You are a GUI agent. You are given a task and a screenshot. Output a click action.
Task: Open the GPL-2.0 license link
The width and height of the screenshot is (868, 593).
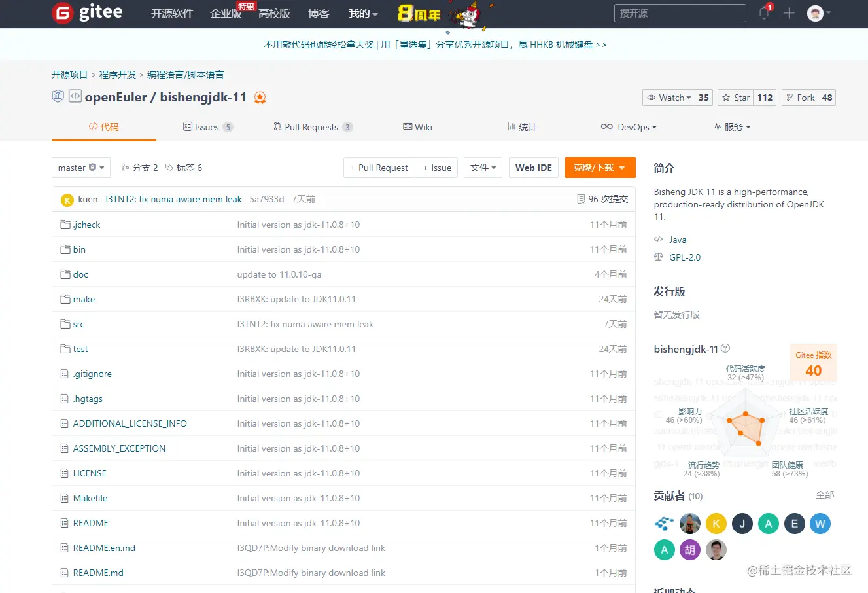point(685,257)
